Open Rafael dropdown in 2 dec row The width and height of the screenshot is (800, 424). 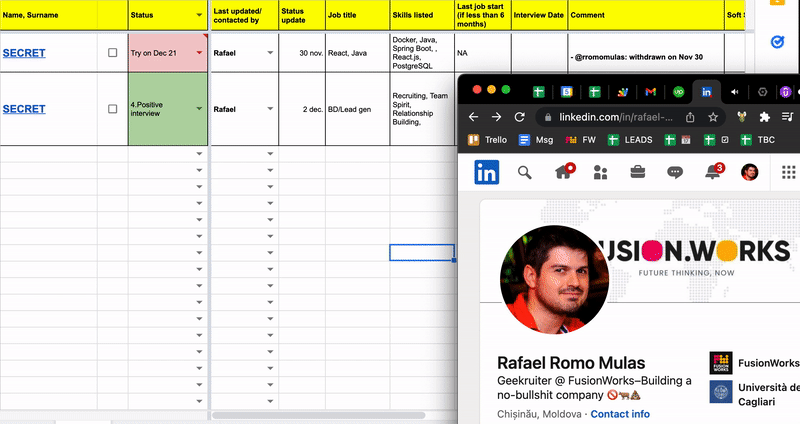pos(270,108)
